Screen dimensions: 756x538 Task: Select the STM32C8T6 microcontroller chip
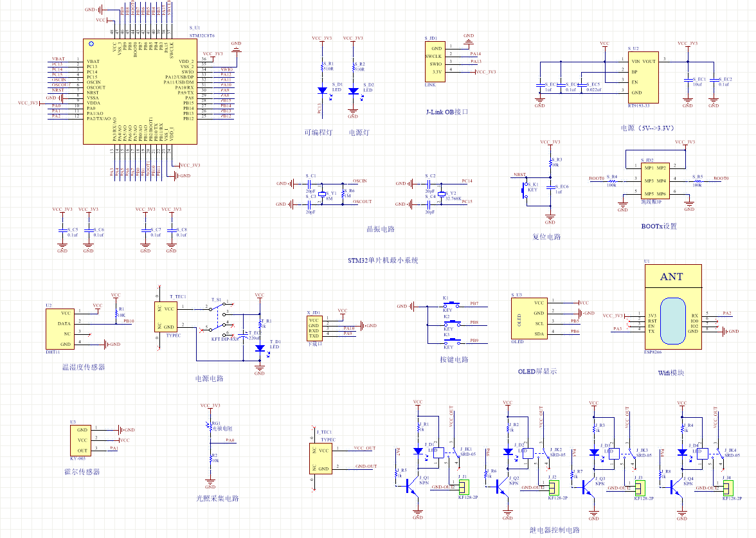[x=139, y=91]
